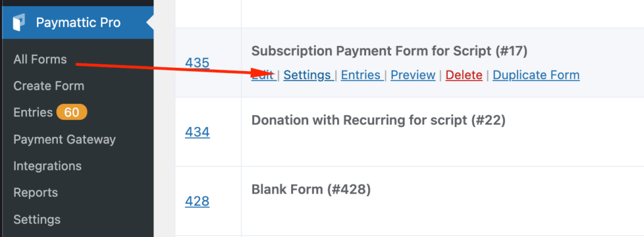View Entries link for Subscription Payment Form
644x237 pixels.
362,75
